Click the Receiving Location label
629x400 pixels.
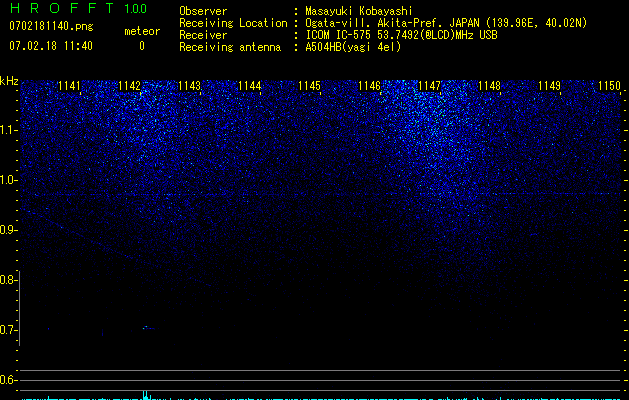[x=233, y=23]
